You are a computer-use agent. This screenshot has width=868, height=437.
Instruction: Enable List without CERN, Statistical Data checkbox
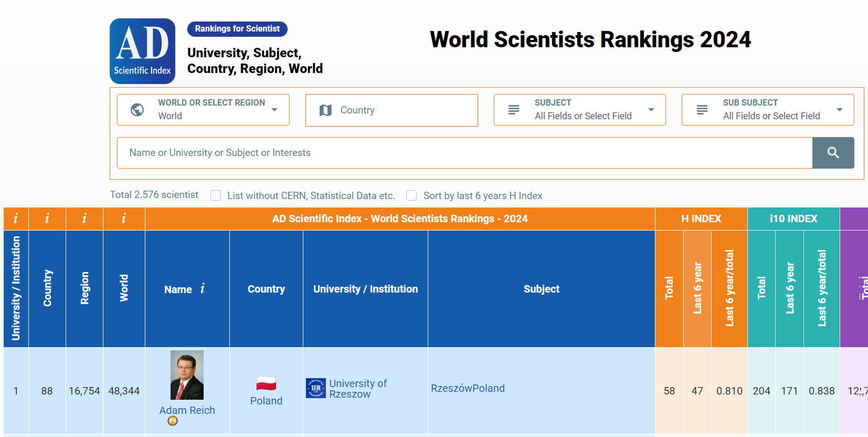[x=216, y=195]
